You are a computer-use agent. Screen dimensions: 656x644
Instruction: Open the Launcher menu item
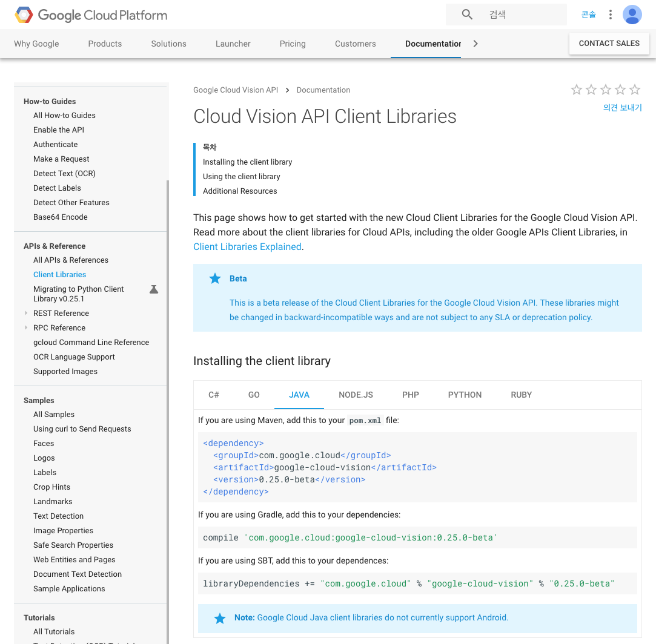[x=233, y=44]
